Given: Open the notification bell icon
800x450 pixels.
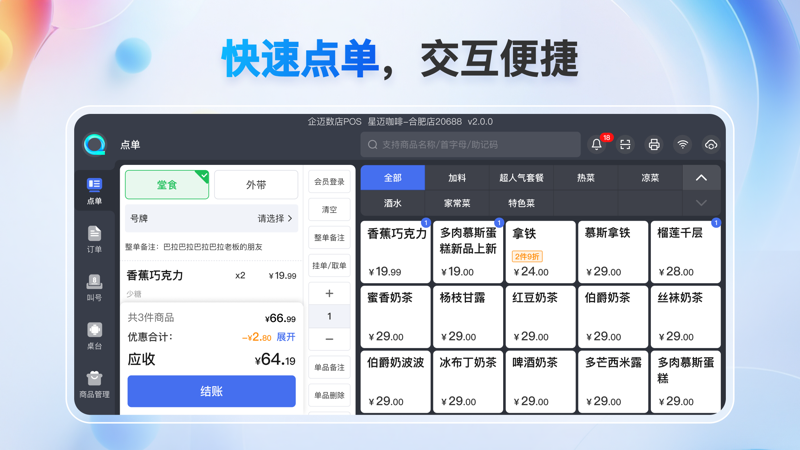Looking at the screenshot, I should [597, 145].
